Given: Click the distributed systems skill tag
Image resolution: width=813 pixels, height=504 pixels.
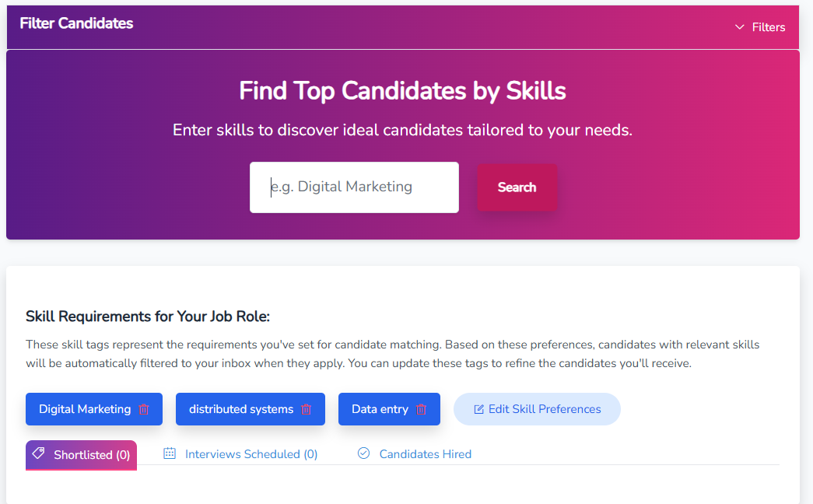Looking at the screenshot, I should click(240, 409).
